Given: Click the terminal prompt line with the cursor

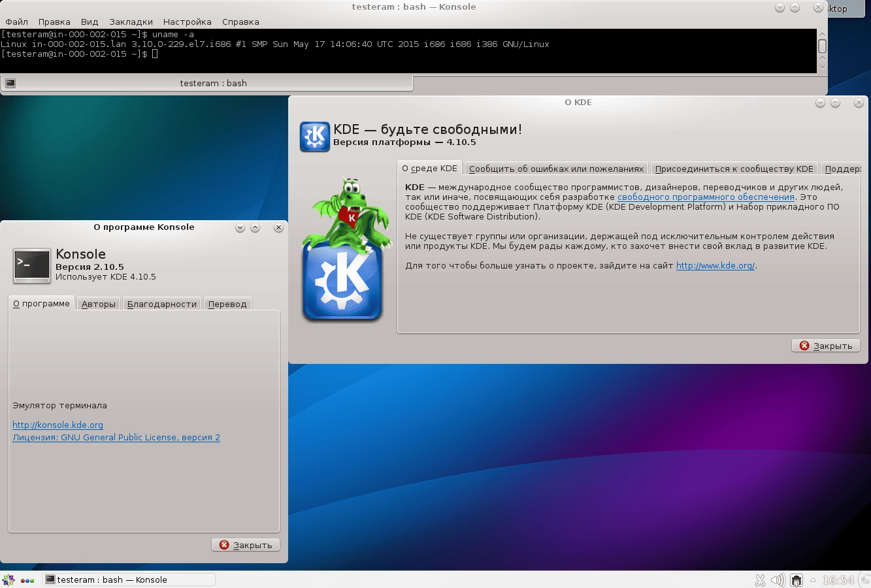Looking at the screenshot, I should (x=79, y=54).
